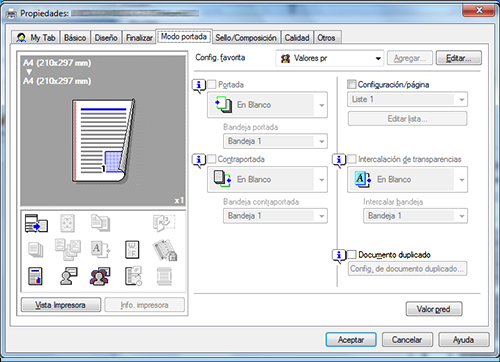Open Contraportada En Blanco dropdown
The height and width of the screenshot is (362, 500).
click(267, 180)
